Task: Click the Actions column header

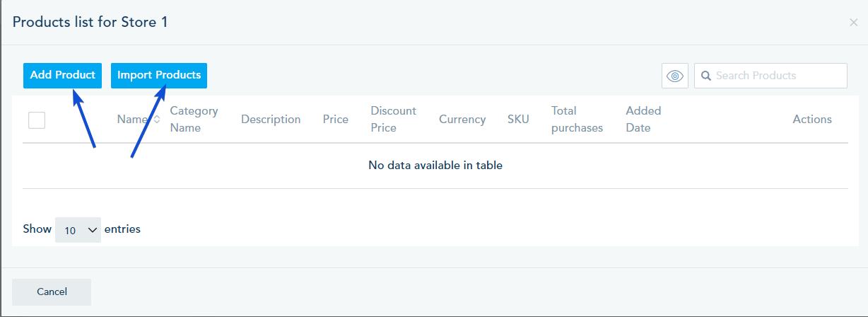Action: coord(812,120)
